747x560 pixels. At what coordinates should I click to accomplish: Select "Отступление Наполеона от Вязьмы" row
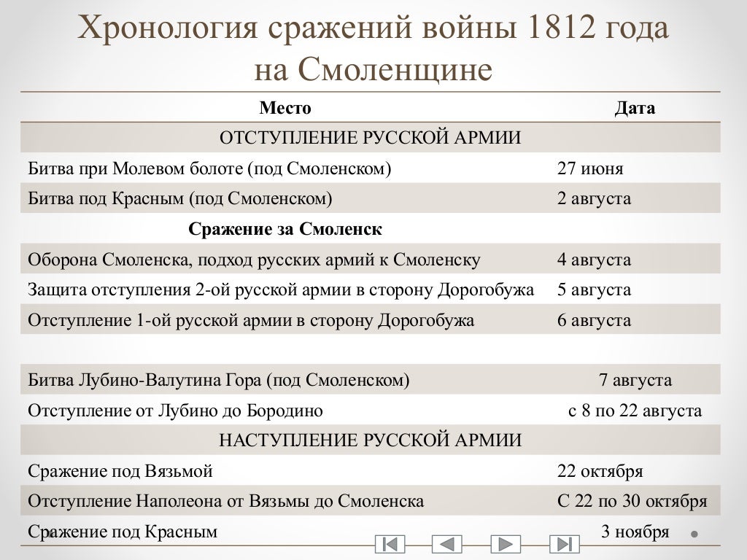click(225, 502)
